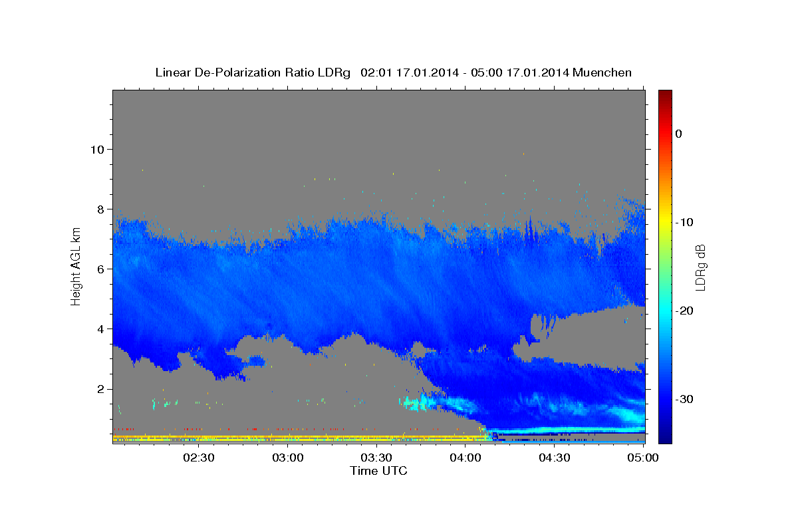Select the 05:00 time tick label
Image resolution: width=798 pixels, height=532 pixels.
pos(642,458)
